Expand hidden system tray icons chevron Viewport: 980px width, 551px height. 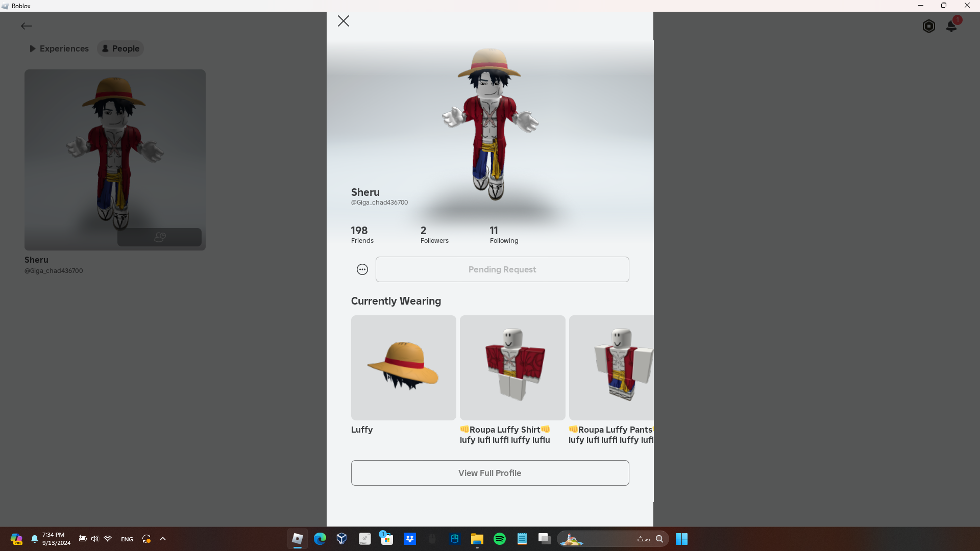pyautogui.click(x=163, y=539)
